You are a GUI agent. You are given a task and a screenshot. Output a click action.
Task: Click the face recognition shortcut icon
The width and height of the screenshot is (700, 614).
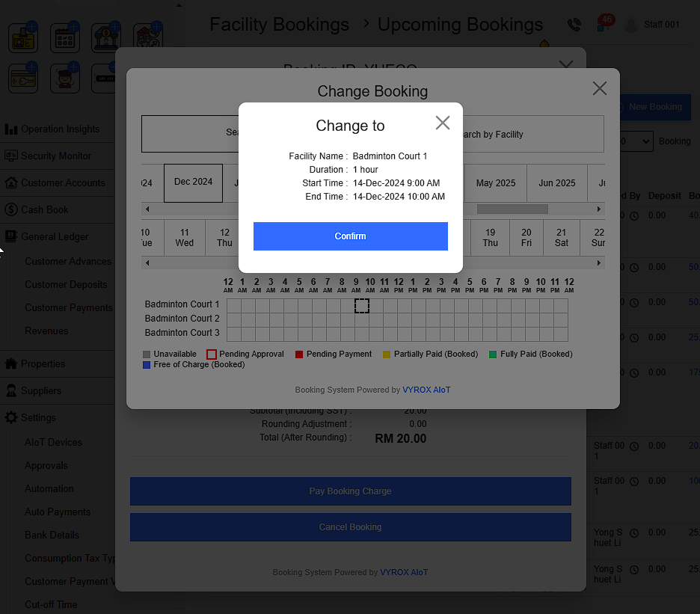coord(65,78)
